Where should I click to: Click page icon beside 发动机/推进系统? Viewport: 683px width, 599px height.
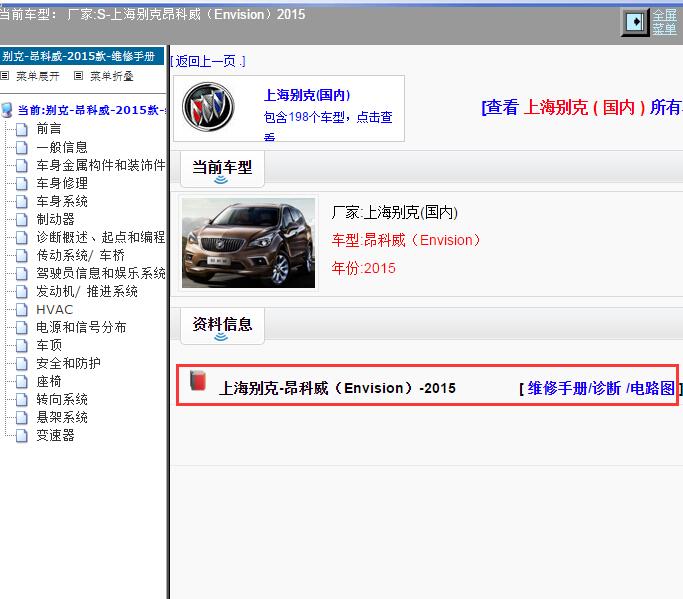22,292
